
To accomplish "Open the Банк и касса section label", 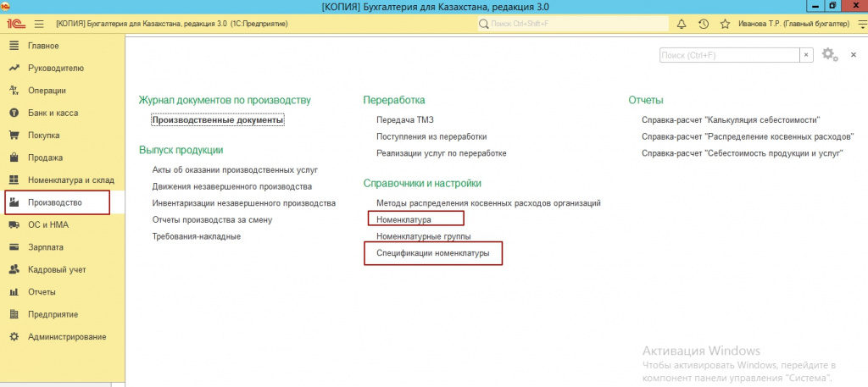I will coord(53,113).
